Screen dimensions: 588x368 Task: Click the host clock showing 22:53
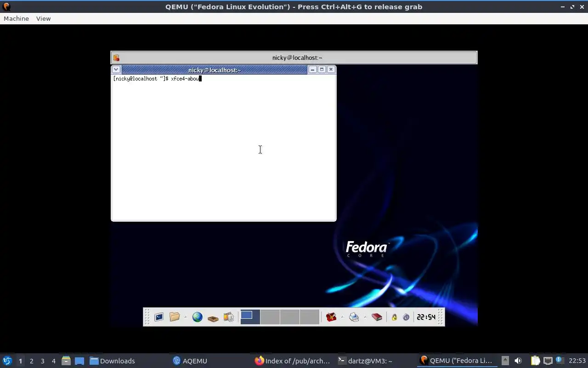(x=577, y=361)
